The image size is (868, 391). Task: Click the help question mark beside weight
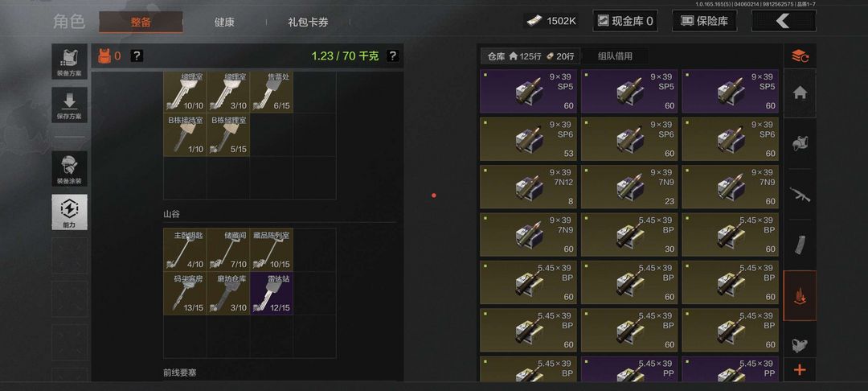392,56
